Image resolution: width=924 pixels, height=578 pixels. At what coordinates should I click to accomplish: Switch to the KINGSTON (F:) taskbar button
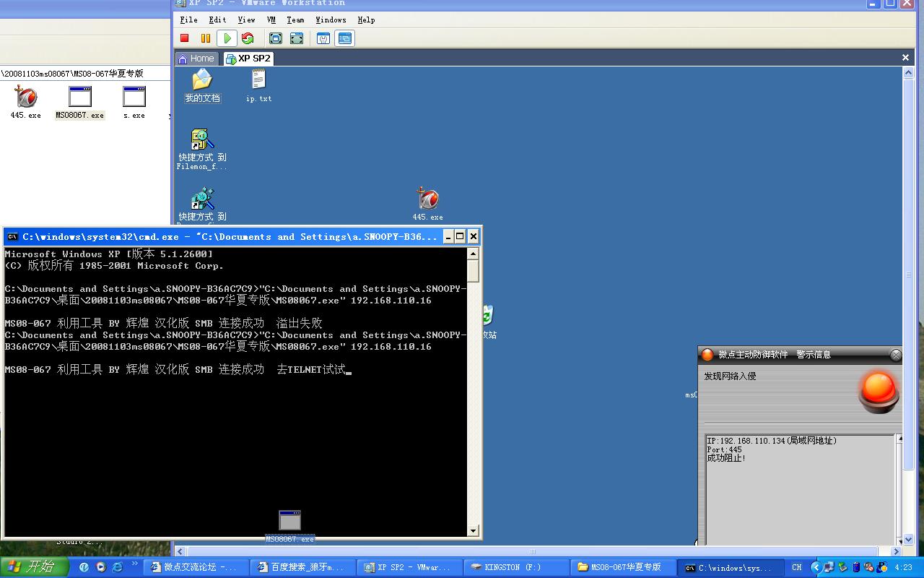pos(518,567)
